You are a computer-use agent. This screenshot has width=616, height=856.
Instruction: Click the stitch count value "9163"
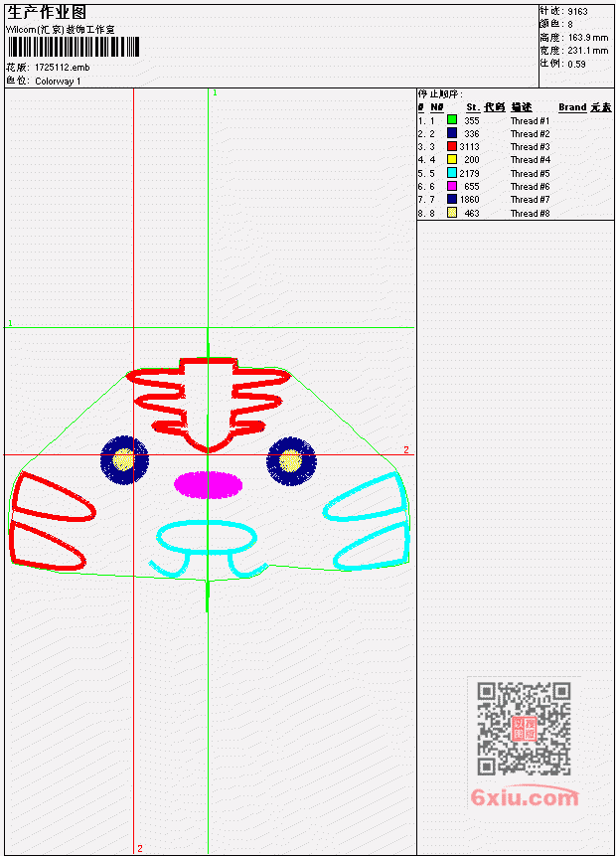click(x=578, y=11)
